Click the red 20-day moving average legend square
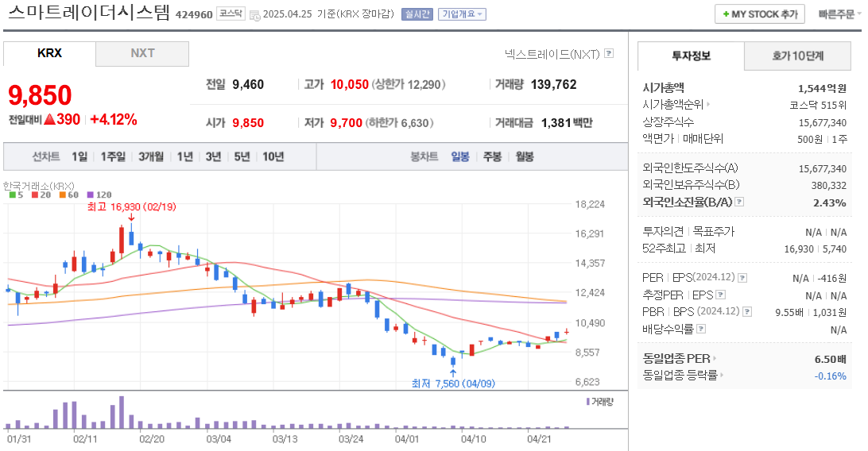 pyautogui.click(x=35, y=195)
